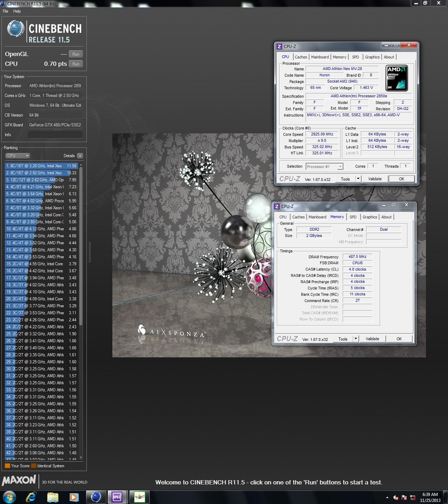
Task: Click muted volume tray icon
Action: pos(396,497)
